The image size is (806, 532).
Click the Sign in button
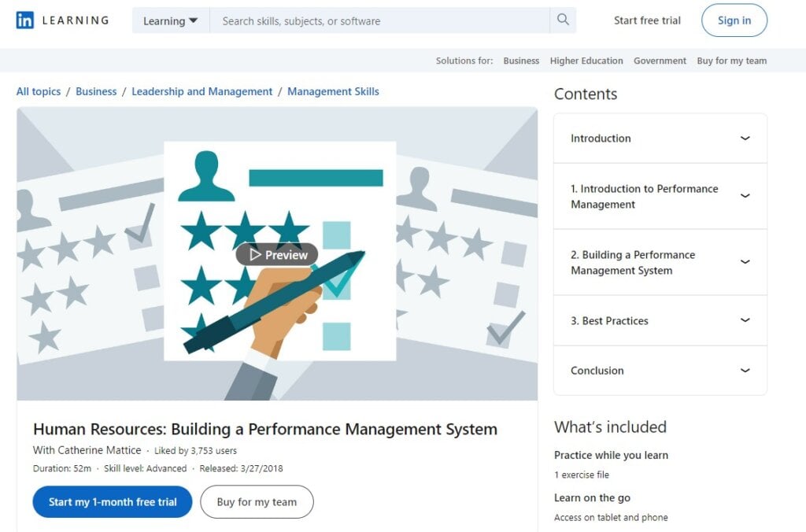pos(734,20)
